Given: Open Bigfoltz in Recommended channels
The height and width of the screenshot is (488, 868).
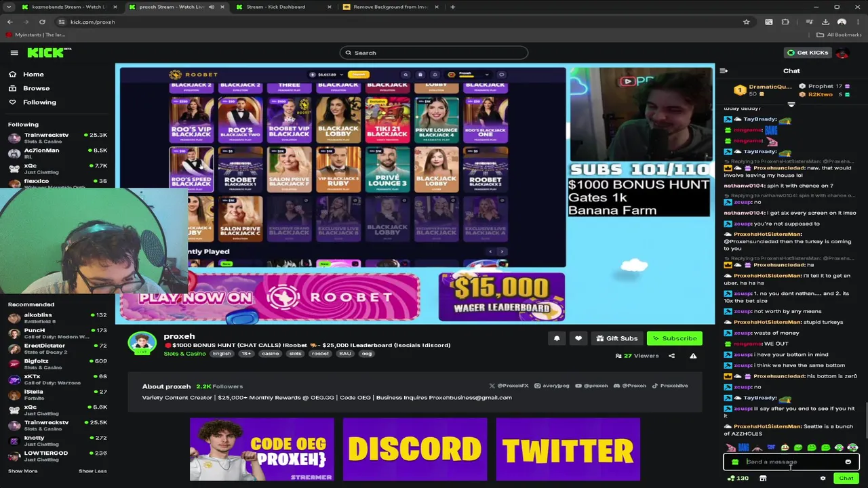Looking at the screenshot, I should tap(58, 364).
